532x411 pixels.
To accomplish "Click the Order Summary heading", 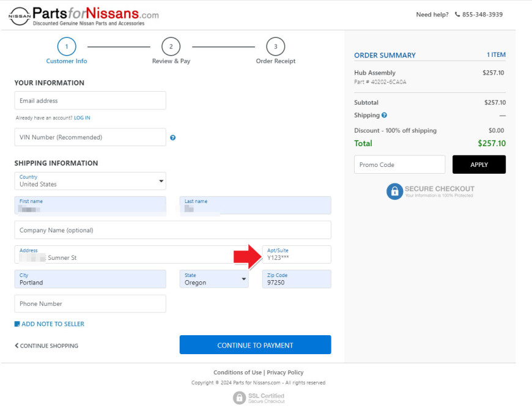I will pos(385,55).
